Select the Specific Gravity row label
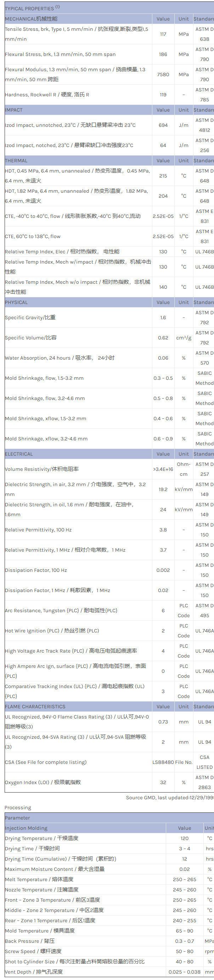 [x=30, y=317]
